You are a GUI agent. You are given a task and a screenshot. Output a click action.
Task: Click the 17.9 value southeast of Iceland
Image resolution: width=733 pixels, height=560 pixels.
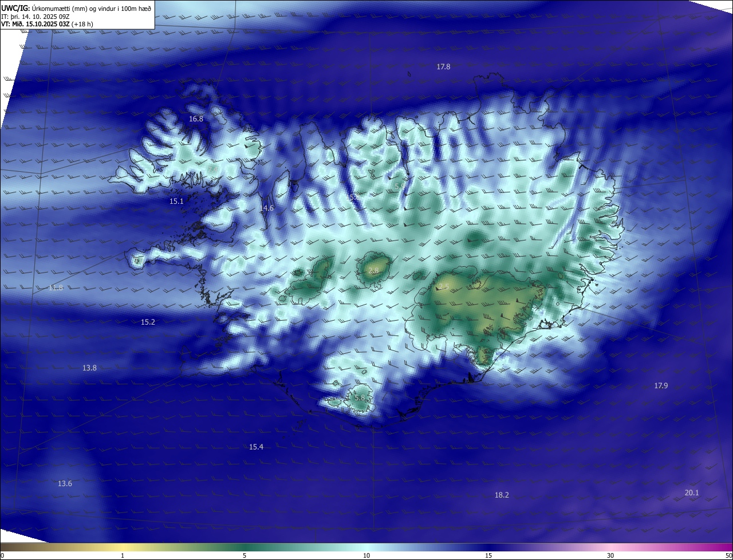click(x=661, y=386)
